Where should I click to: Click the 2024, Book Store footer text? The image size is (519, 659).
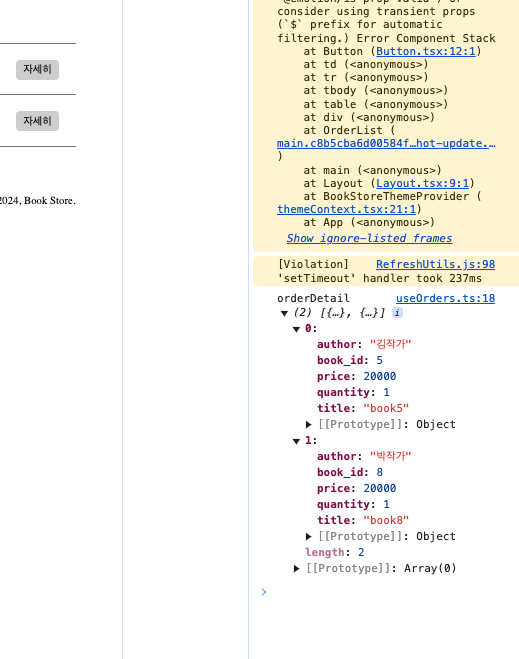pyautogui.click(x=38, y=200)
